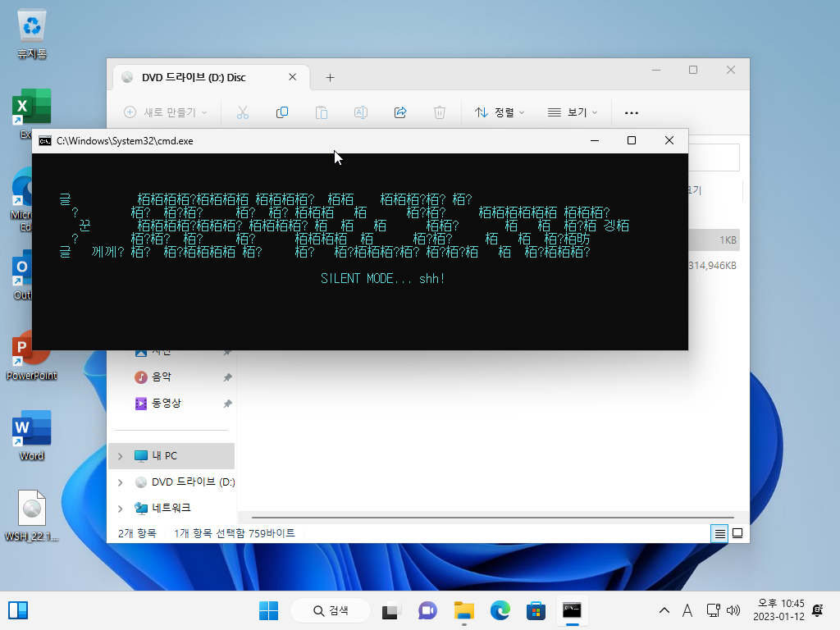Add a new tab in File Explorer
The width and height of the screenshot is (840, 630).
(330, 78)
